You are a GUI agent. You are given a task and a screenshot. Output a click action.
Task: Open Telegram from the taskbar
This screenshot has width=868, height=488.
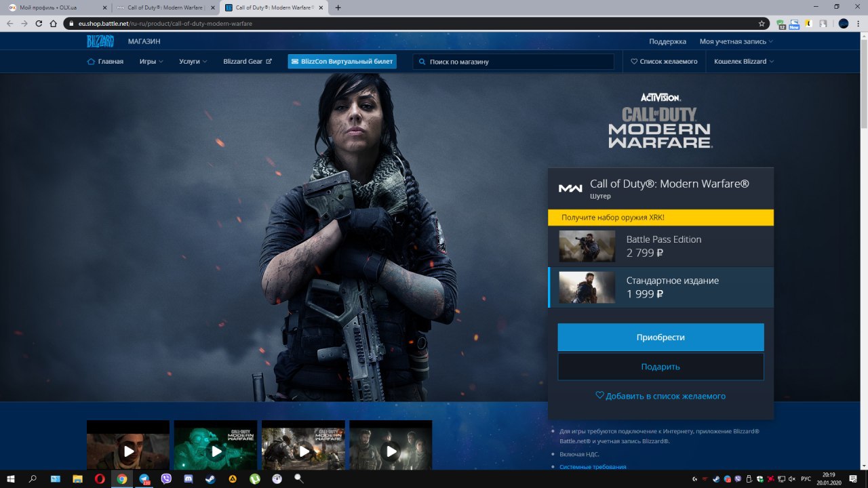(x=144, y=479)
